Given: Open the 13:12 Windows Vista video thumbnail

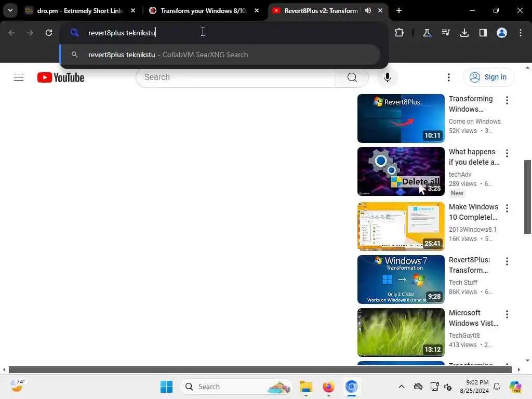Looking at the screenshot, I should [x=401, y=332].
